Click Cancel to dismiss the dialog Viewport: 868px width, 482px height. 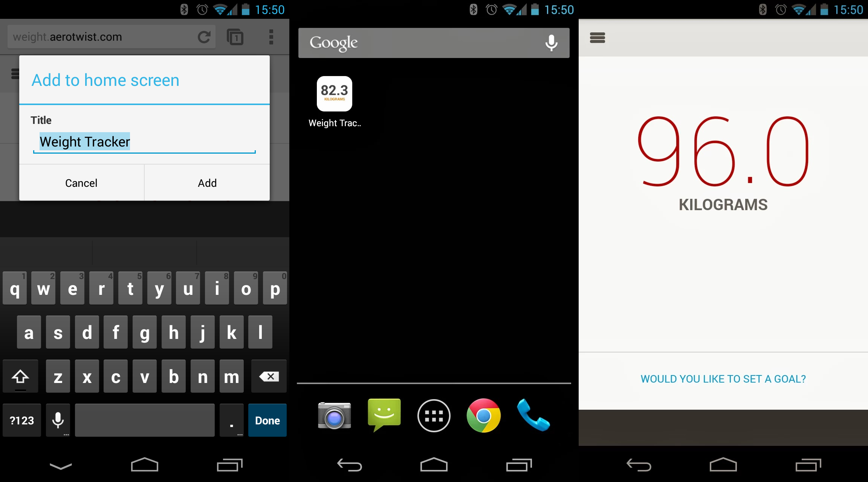(x=81, y=182)
